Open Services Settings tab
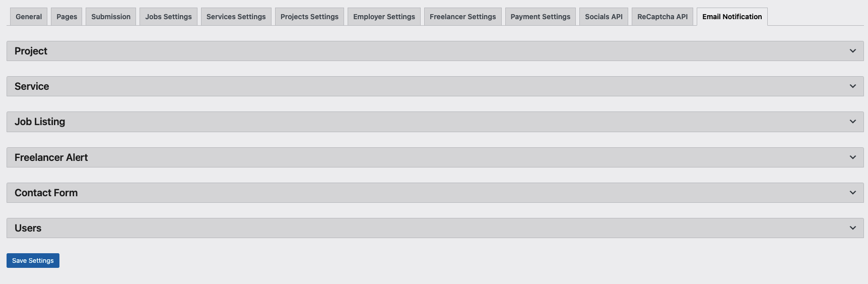The image size is (868, 284). pos(236,17)
